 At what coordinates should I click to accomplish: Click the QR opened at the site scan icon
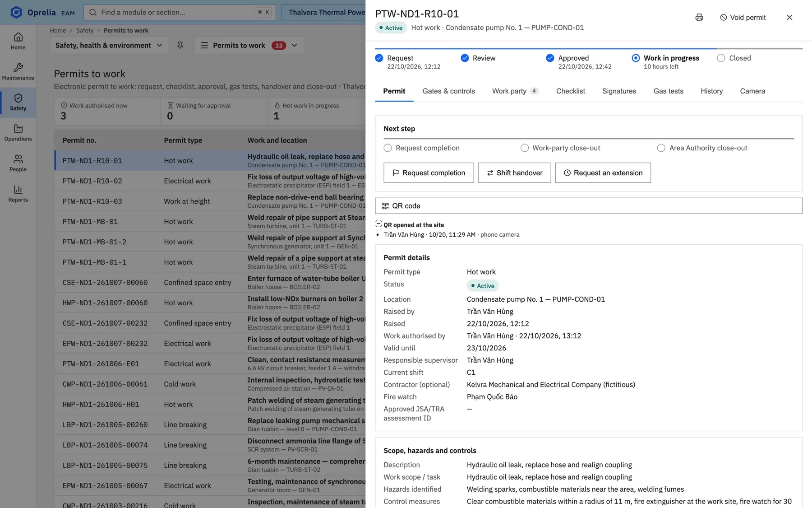[378, 224]
